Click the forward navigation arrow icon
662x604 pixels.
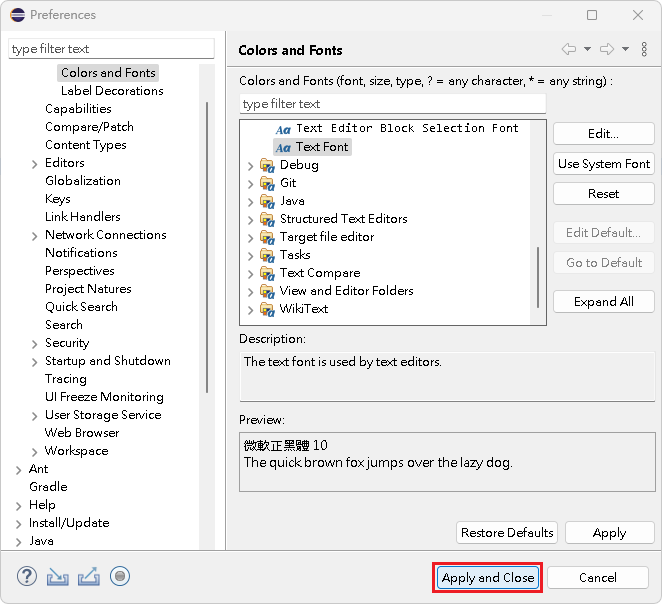[x=606, y=49]
